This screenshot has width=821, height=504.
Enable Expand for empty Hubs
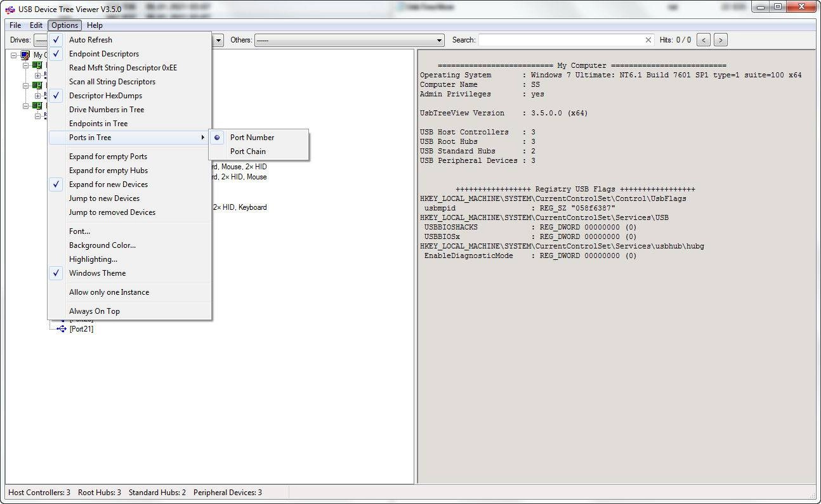pyautogui.click(x=129, y=171)
